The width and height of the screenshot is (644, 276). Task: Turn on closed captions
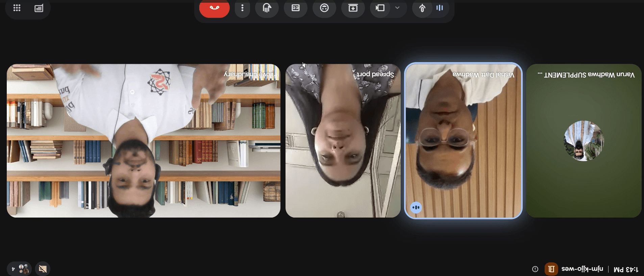296,8
